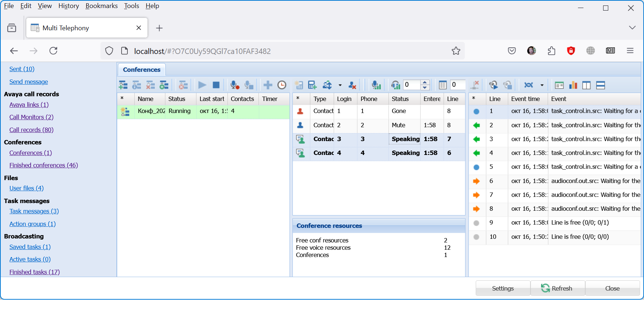
Task: Click the Refresh button
Action: click(557, 288)
